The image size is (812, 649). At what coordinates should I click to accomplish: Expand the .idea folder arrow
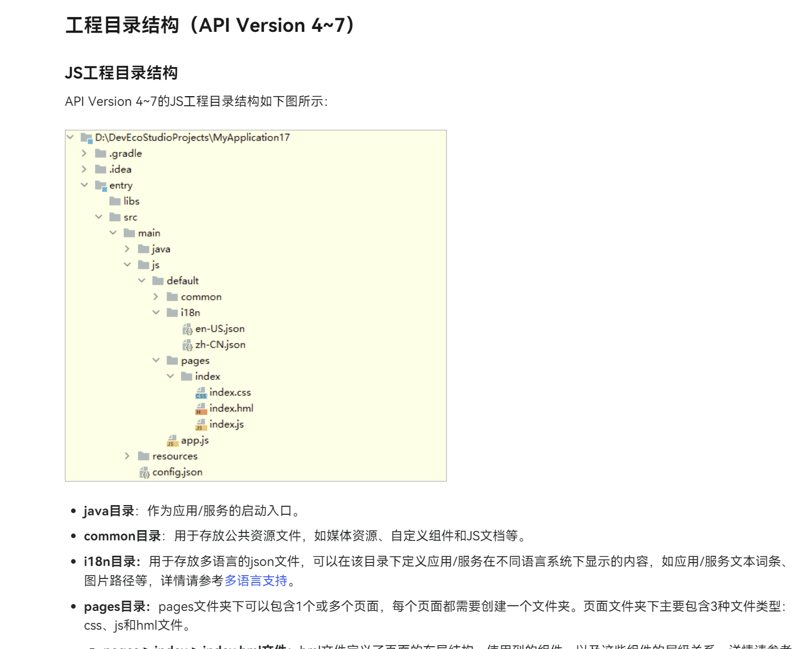click(x=84, y=169)
